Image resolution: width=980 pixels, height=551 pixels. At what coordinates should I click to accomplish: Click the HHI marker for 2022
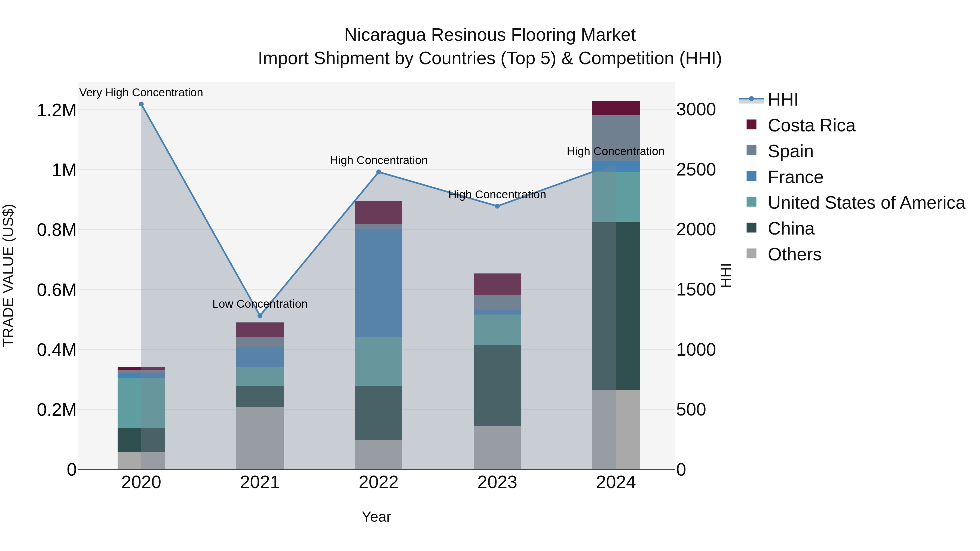[379, 172]
